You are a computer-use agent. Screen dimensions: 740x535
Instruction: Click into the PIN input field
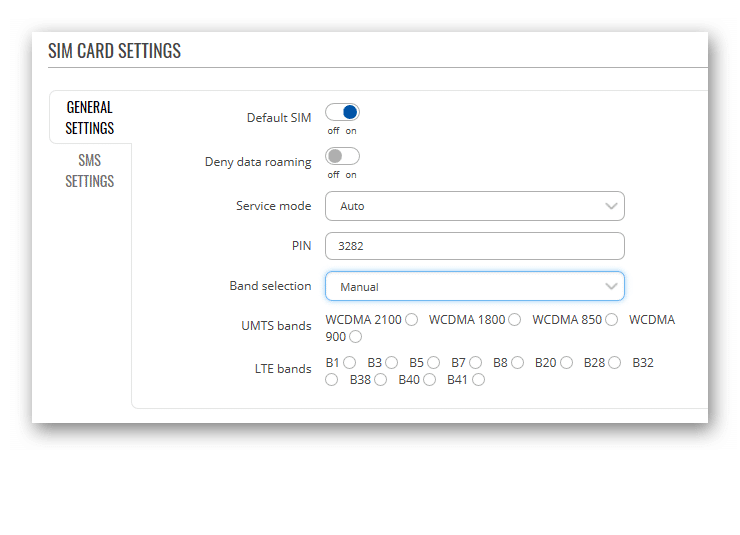tap(474, 246)
